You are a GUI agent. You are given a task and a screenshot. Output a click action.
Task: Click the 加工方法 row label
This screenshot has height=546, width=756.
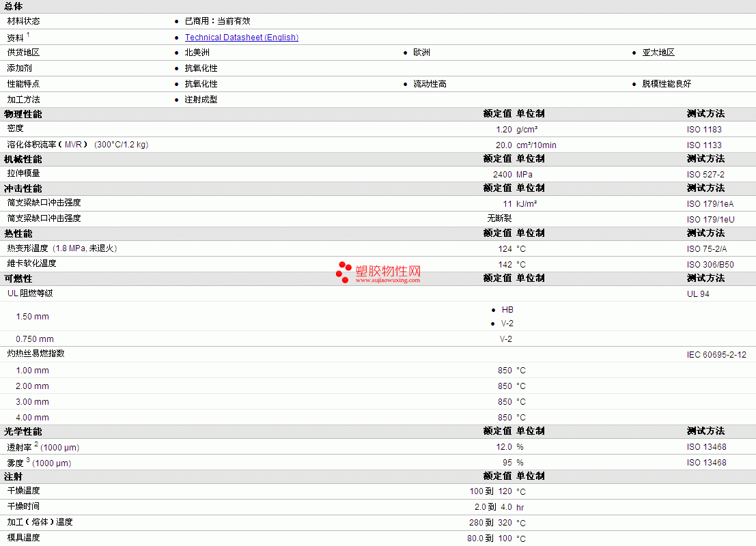point(24,100)
